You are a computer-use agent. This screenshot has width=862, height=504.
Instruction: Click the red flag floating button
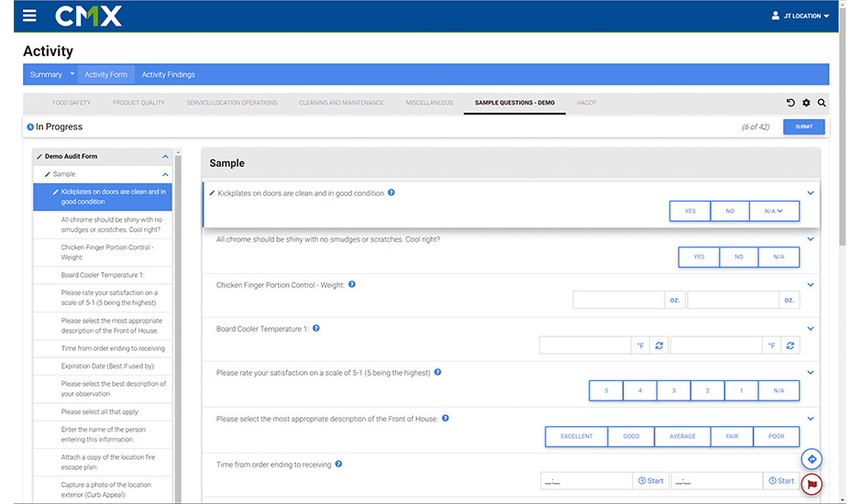tap(812, 484)
